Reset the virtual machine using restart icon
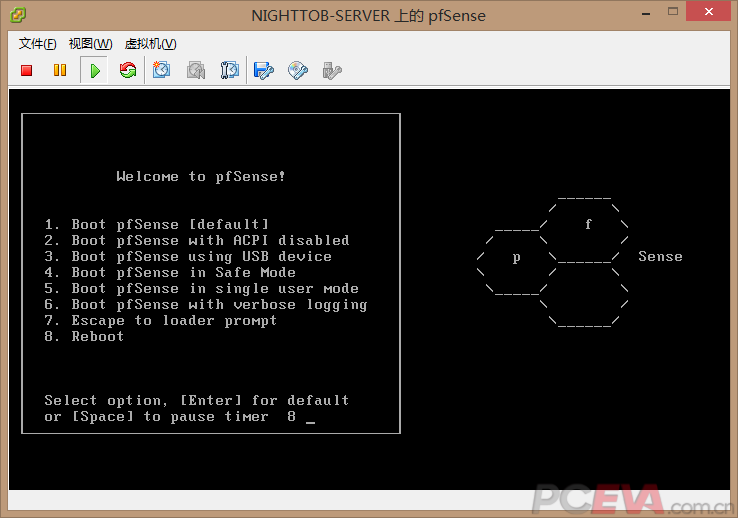The width and height of the screenshot is (738, 518). pyautogui.click(x=128, y=70)
